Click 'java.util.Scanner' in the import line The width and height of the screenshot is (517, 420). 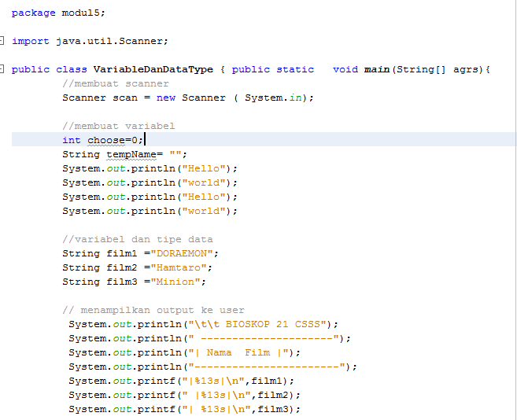point(109,41)
